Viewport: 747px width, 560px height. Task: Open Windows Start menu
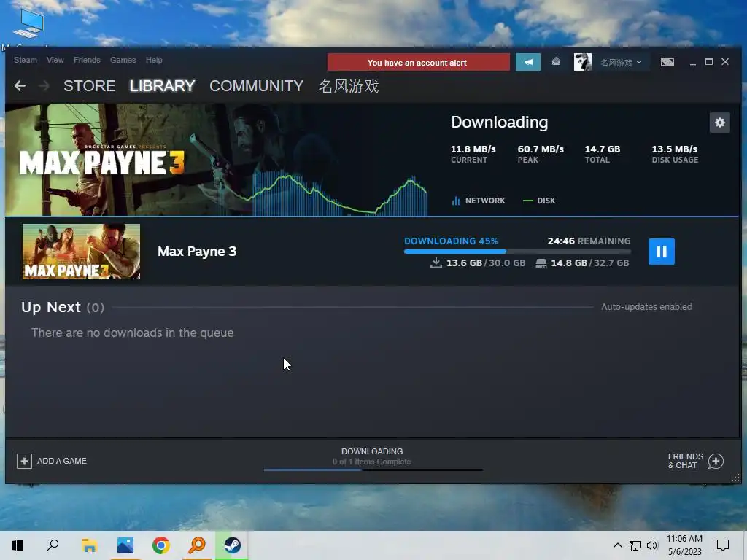18,545
